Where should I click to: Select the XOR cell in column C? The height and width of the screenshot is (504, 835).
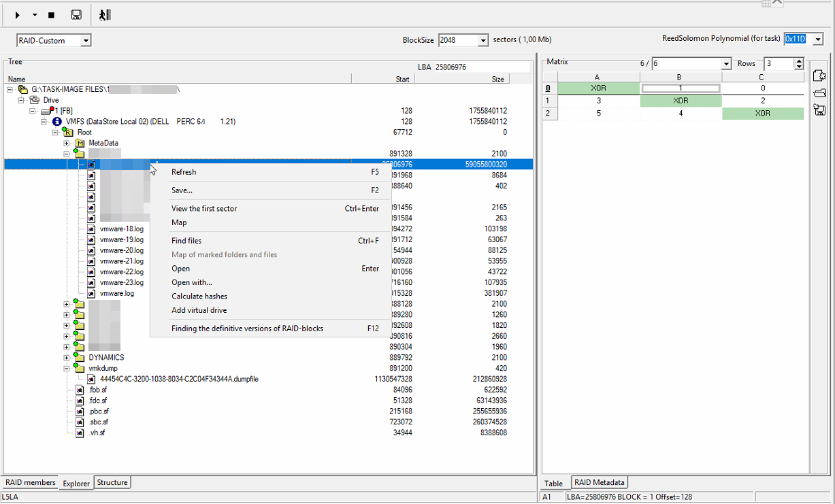coord(763,114)
